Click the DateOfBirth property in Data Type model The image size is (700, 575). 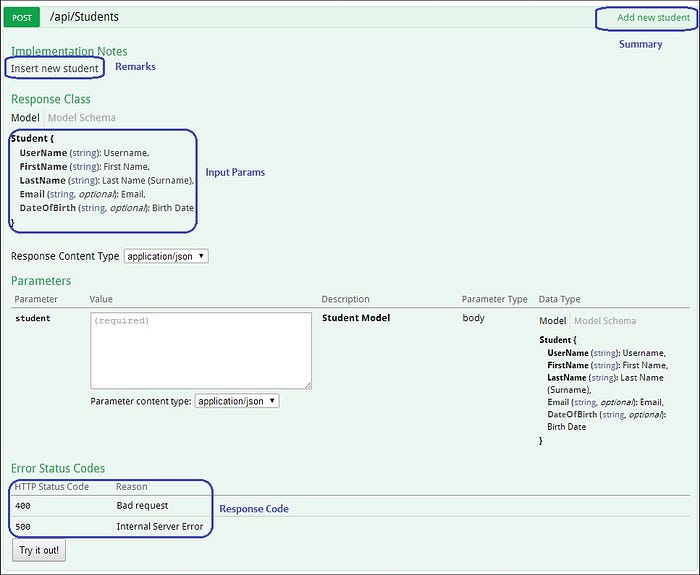click(572, 414)
